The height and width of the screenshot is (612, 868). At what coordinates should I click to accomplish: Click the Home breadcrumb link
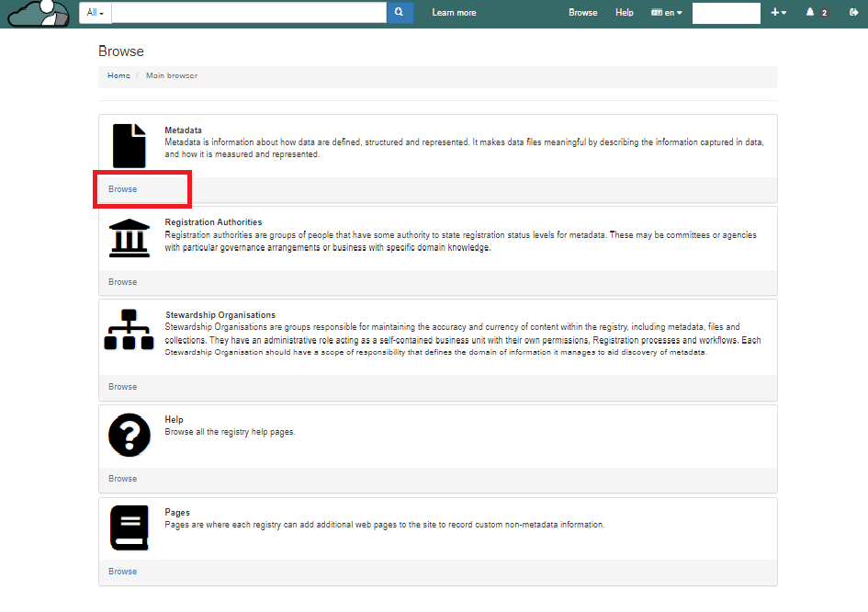click(118, 75)
